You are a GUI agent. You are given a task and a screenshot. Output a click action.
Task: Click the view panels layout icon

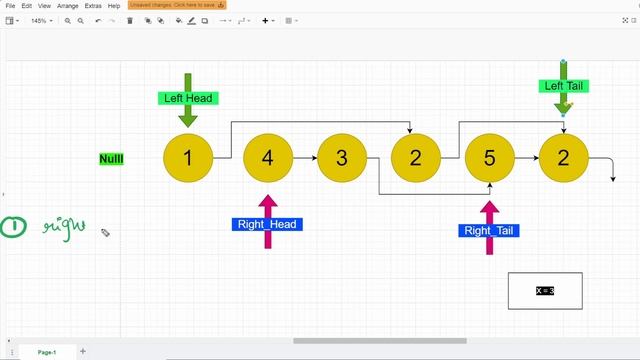[x=12, y=21]
